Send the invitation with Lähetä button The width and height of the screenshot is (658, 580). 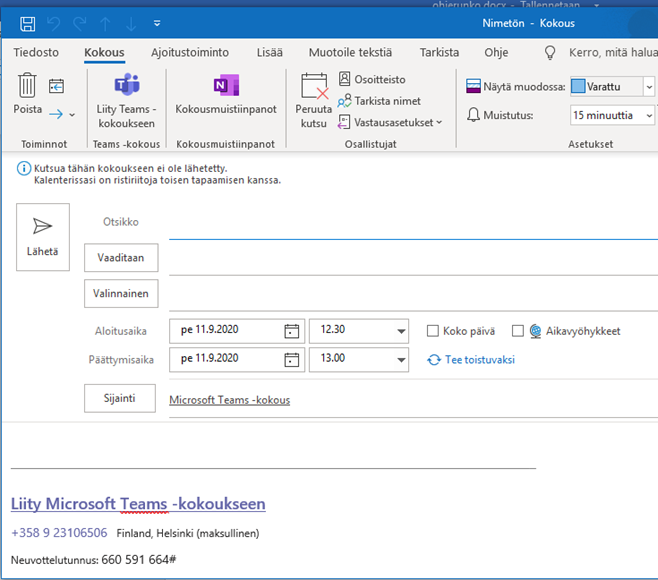click(x=43, y=237)
